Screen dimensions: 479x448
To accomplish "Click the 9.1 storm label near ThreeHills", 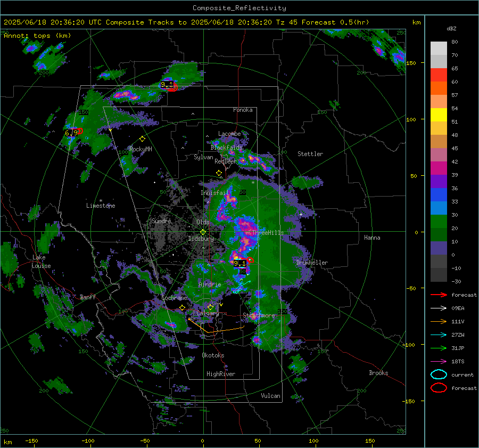I will coord(240,263).
